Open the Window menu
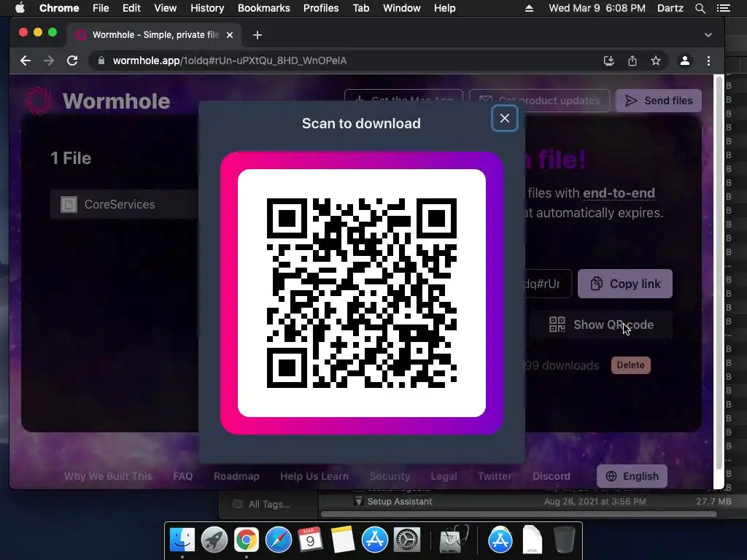 [x=402, y=8]
